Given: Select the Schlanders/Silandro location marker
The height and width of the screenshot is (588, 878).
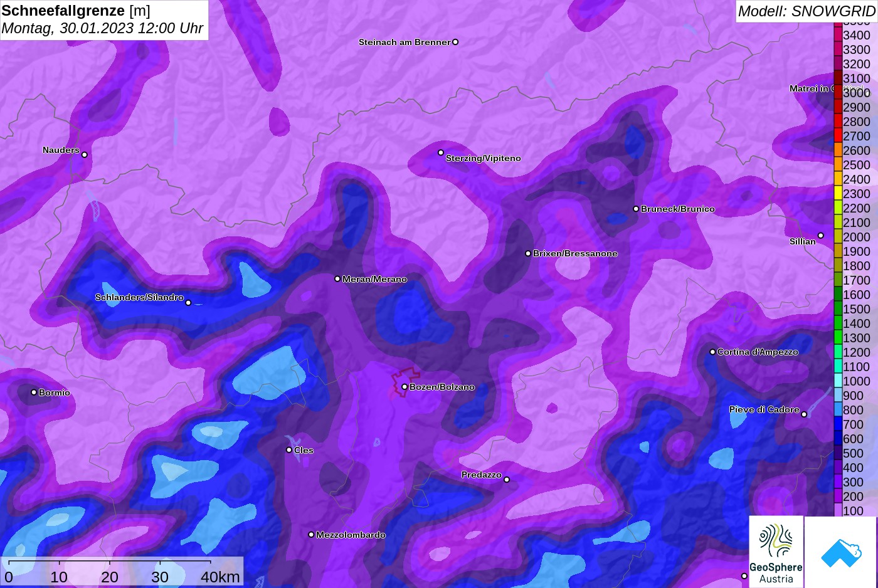Looking at the screenshot, I should coord(188,303).
